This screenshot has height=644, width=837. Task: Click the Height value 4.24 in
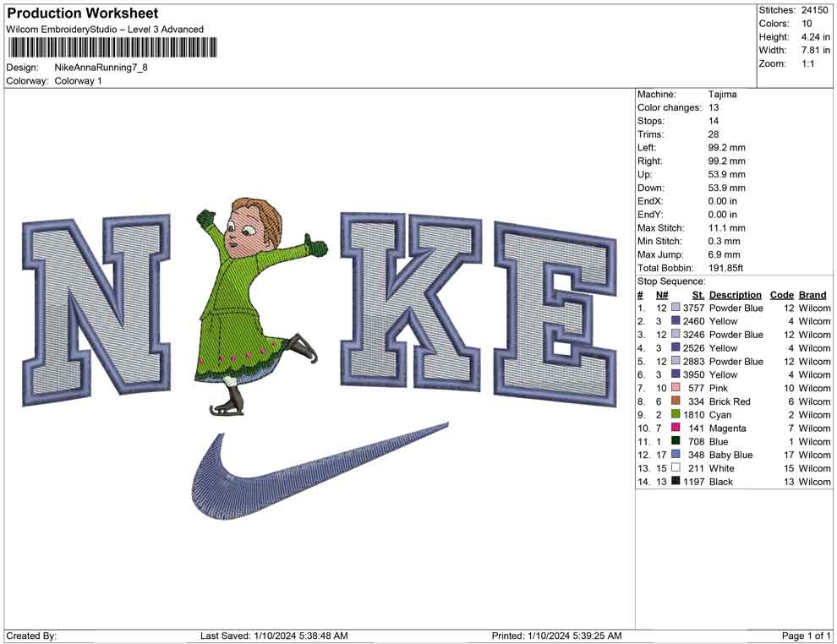pyautogui.click(x=815, y=37)
